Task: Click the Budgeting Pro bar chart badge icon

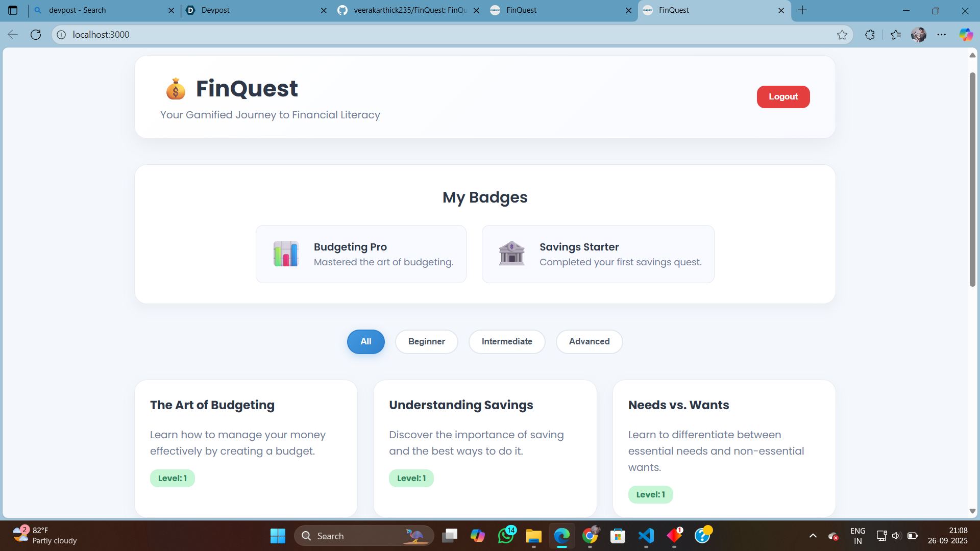Action: (x=286, y=254)
